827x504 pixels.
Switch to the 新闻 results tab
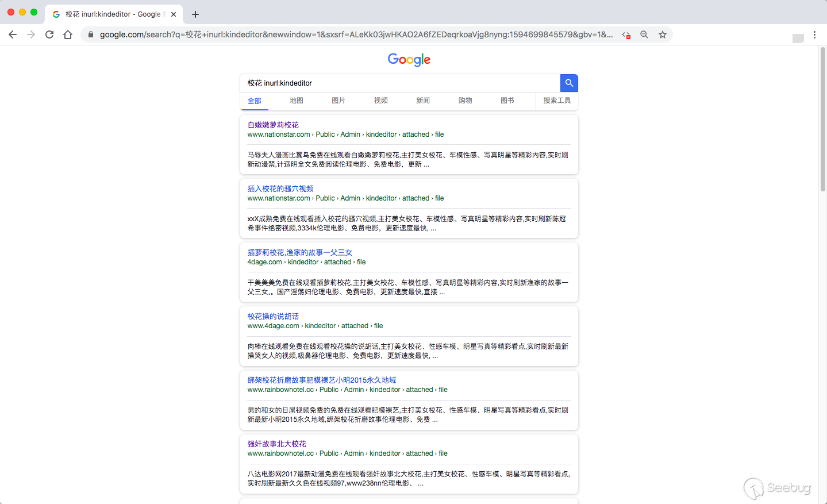423,101
